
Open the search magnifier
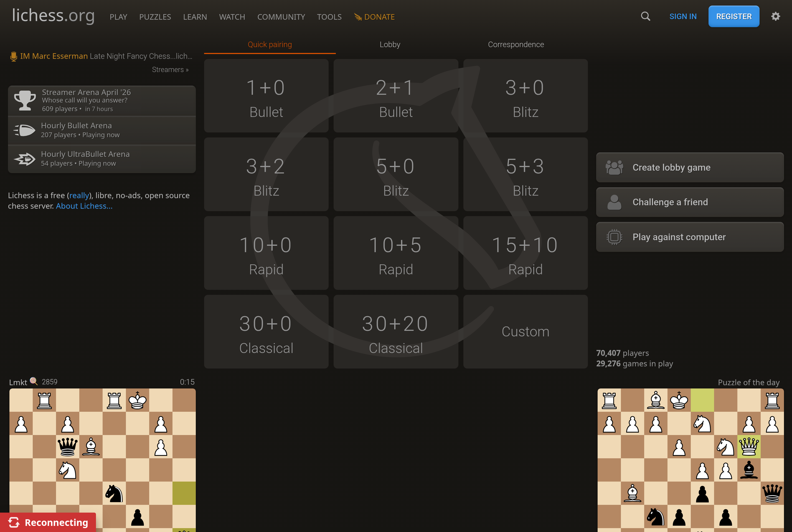click(645, 16)
